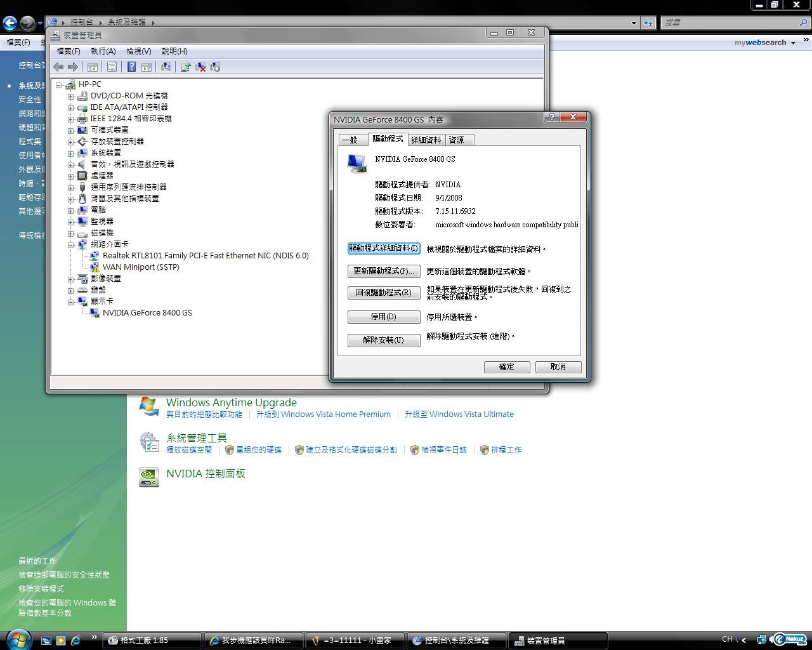Expand the DVD/CD-ROM 光碟機 node
The height and width of the screenshot is (650, 812).
click(71, 96)
